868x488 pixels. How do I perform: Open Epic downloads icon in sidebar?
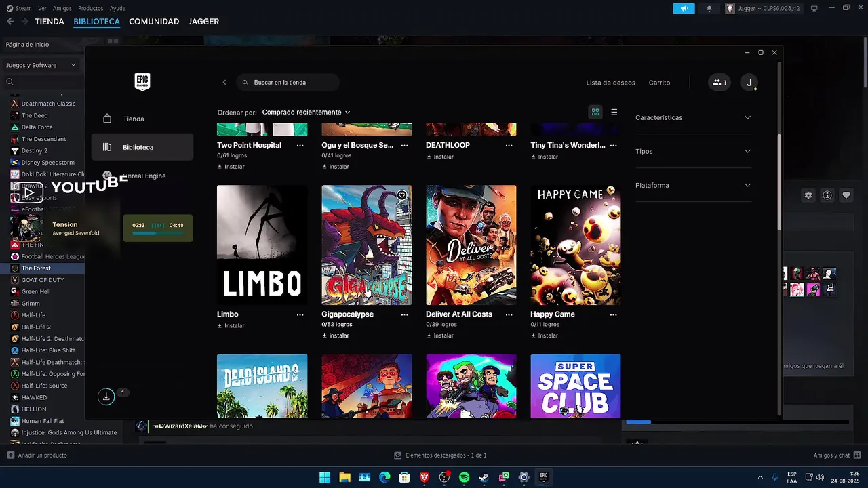[x=106, y=396]
